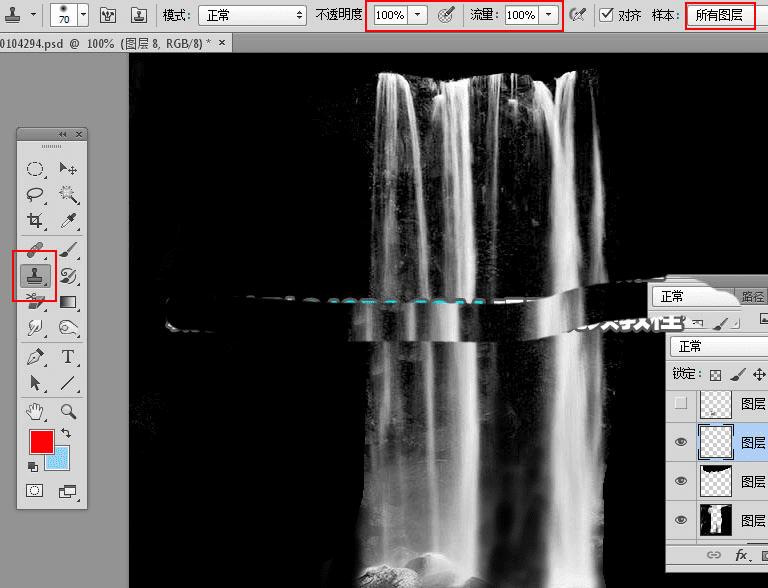Screen dimensions: 768x588
Task: Lock image pixels with brush icon
Action: tap(738, 375)
